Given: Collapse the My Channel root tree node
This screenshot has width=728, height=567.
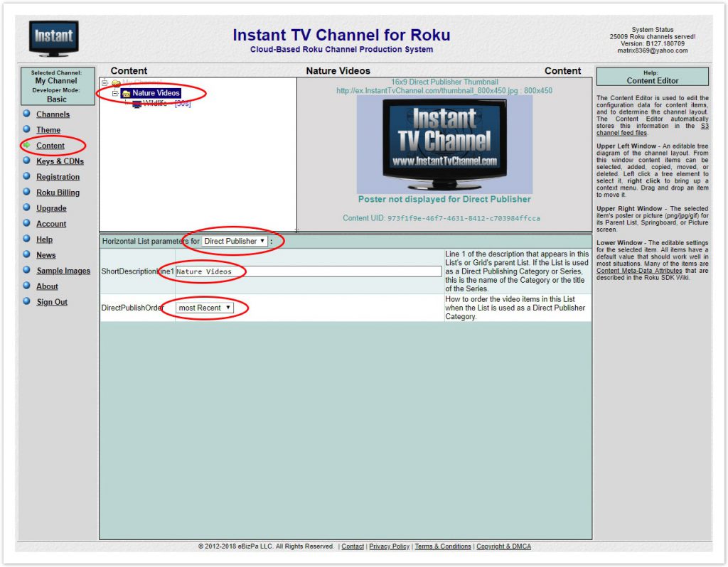Looking at the screenshot, I should tap(105, 83).
